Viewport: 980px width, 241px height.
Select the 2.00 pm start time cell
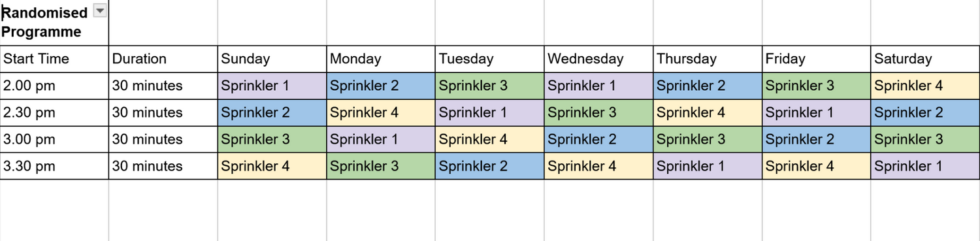click(x=54, y=86)
